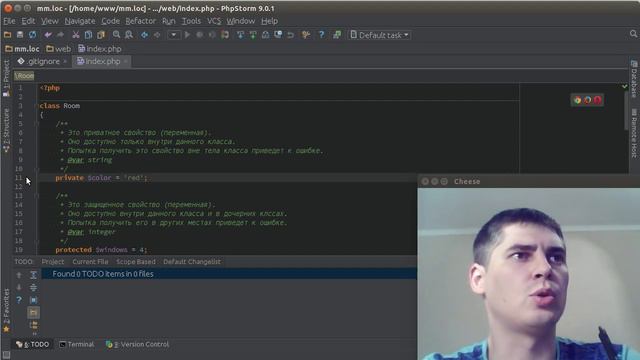640x360 pixels.
Task: Open the Edit menu
Action: (28, 21)
